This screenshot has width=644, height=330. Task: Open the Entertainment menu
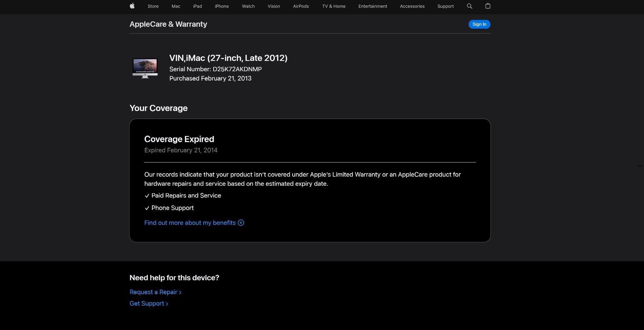(x=373, y=6)
